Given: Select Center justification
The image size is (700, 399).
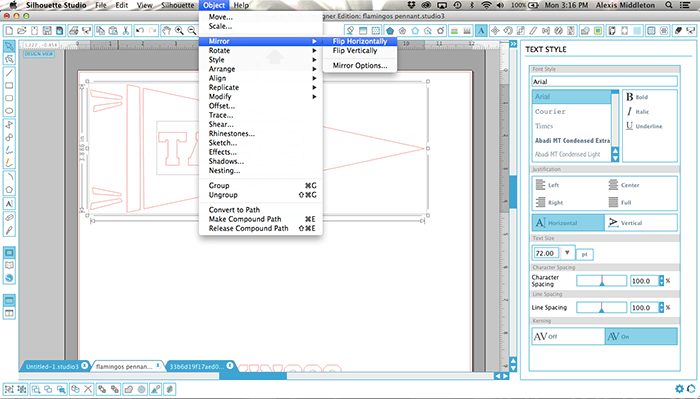Looking at the screenshot, I should click(624, 185).
